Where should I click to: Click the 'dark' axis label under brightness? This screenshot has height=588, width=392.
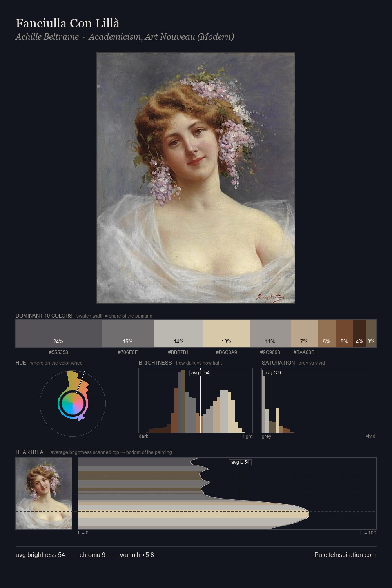143,436
